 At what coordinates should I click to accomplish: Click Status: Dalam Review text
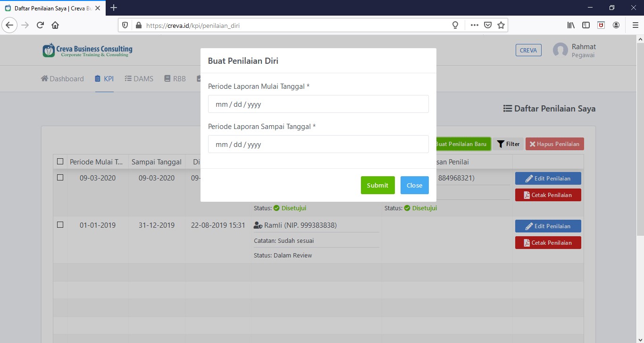283,256
